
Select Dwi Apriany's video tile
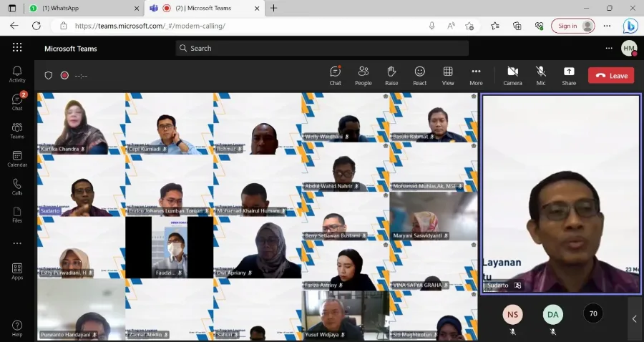pos(257,248)
